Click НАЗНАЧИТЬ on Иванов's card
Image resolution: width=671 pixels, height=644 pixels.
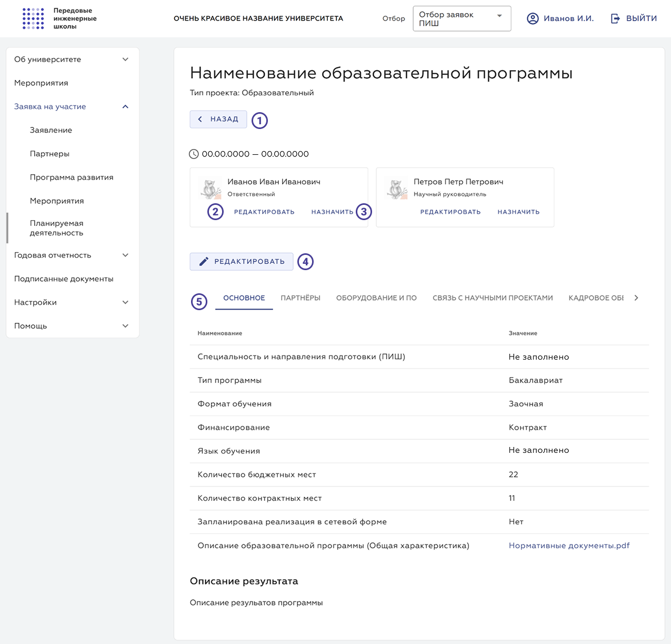pyautogui.click(x=332, y=212)
